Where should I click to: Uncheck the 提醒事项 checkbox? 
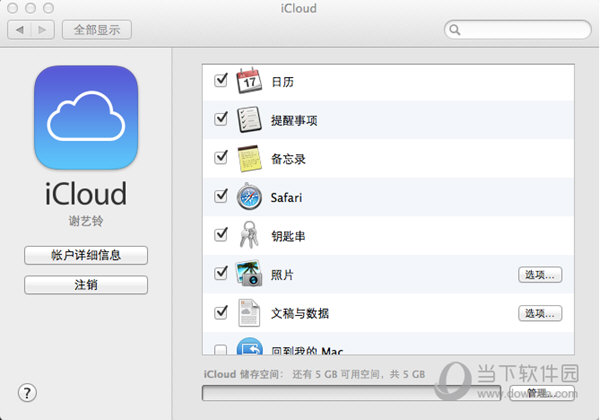(221, 119)
